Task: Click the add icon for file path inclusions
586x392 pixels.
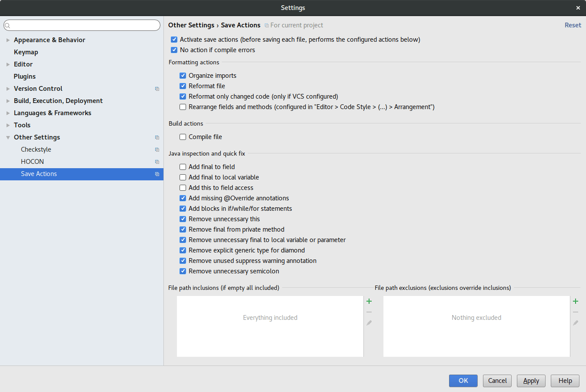Action: 369,301
